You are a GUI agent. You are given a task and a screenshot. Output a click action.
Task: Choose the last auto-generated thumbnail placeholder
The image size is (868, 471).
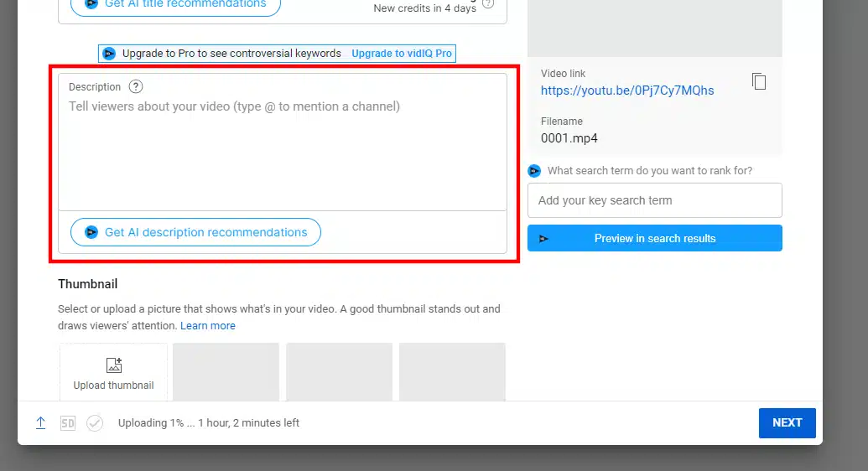[452, 370]
